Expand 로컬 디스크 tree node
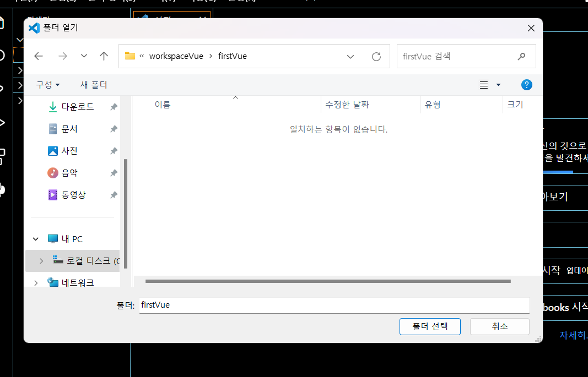Image resolution: width=588 pixels, height=377 pixels. 41,261
